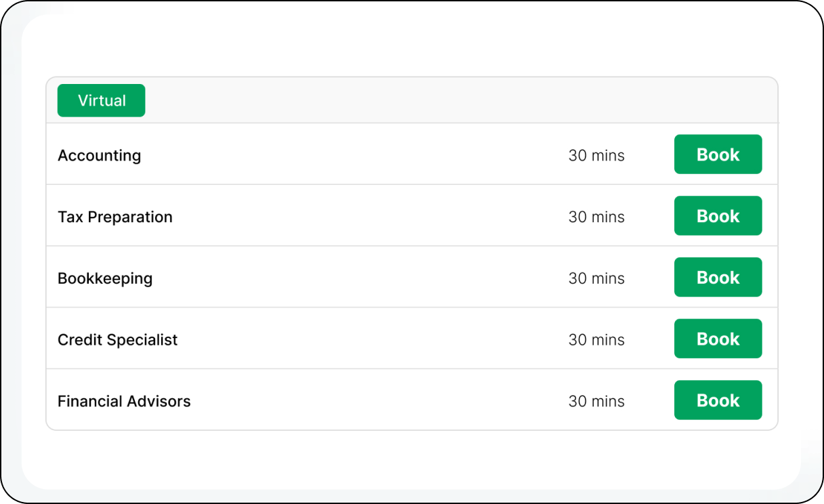Click blank white space above the Virtual header

pos(407,47)
